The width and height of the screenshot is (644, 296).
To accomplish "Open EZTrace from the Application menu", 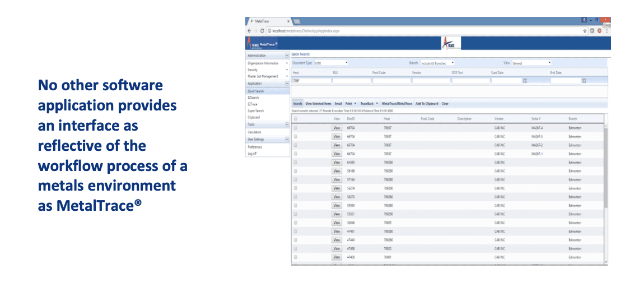I will click(253, 104).
